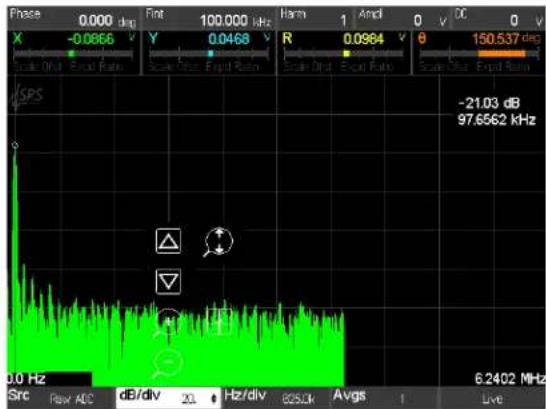
Task: Tap the zoom in magnifier icon
Action: click(x=167, y=323)
